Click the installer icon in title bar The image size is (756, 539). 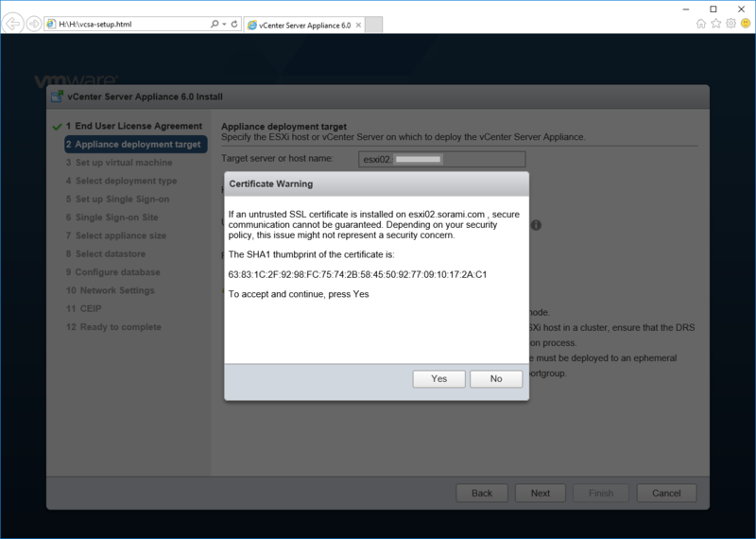click(x=57, y=96)
